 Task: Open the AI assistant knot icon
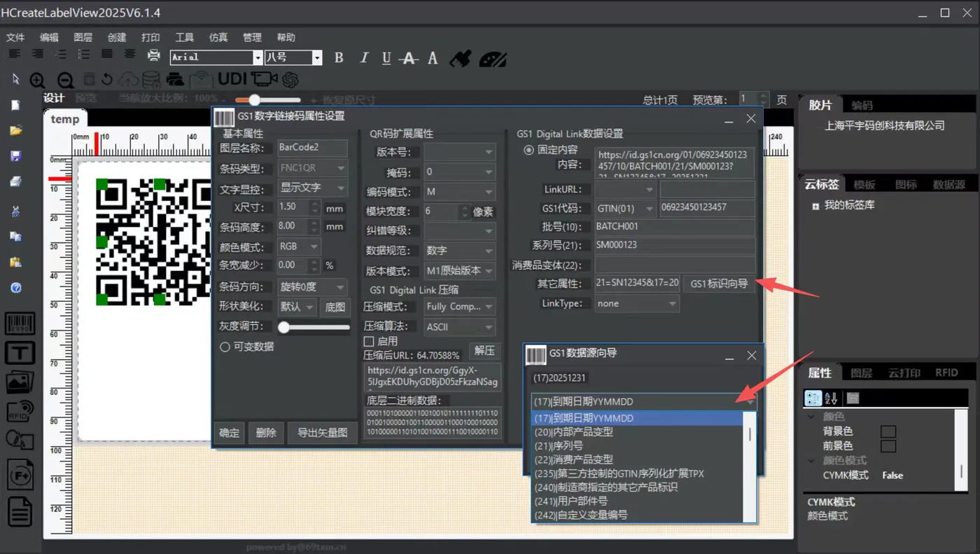[290, 79]
